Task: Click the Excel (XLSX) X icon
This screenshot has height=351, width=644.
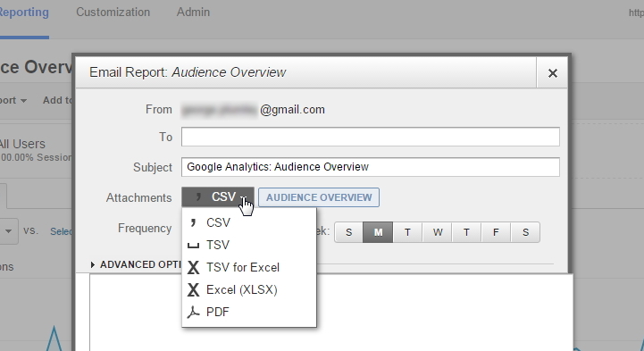Action: click(193, 290)
